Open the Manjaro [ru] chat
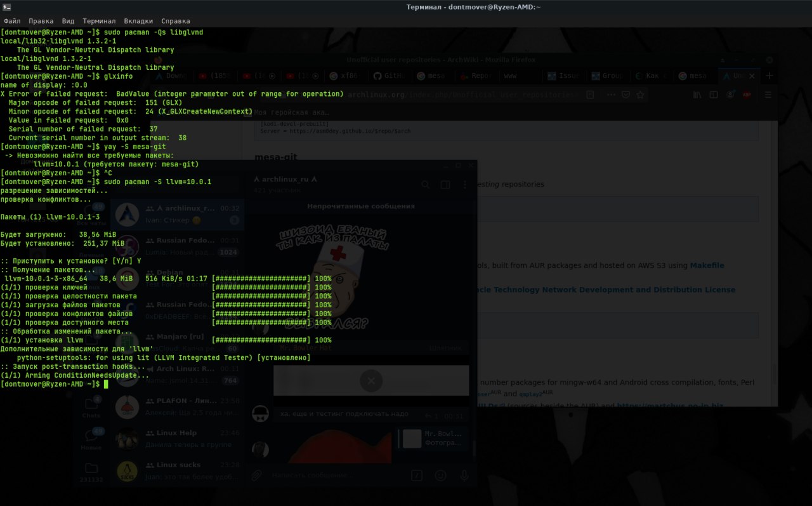Image resolution: width=812 pixels, height=506 pixels. [178, 342]
